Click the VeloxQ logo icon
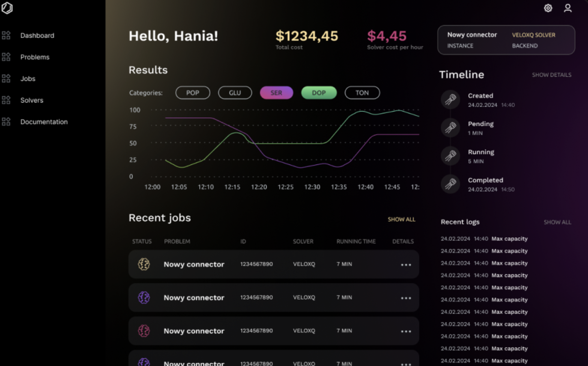The image size is (588, 366). 7,8
